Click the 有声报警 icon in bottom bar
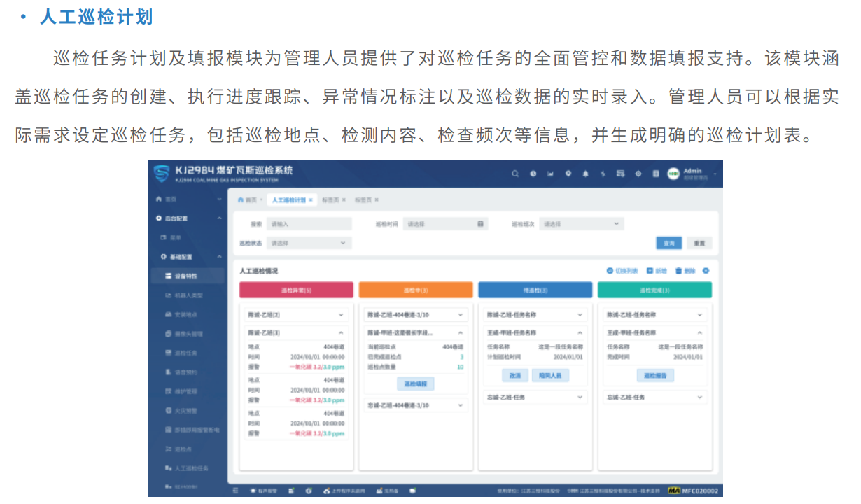The image size is (861, 504). [253, 491]
